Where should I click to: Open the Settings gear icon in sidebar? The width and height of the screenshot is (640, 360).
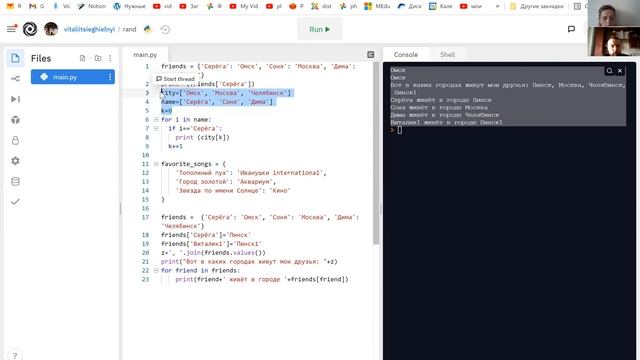point(15,161)
